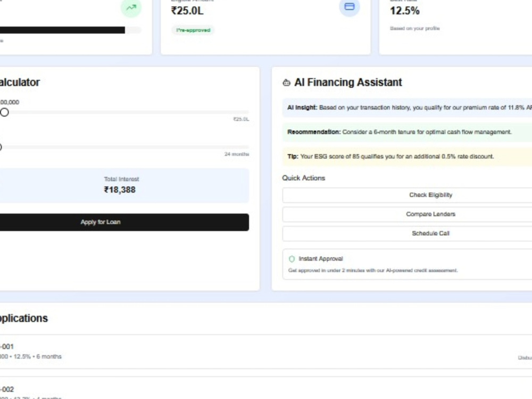Viewport: 532px width, 399px height.
Task: Click the Total Interest label
Action: pyautogui.click(x=121, y=179)
